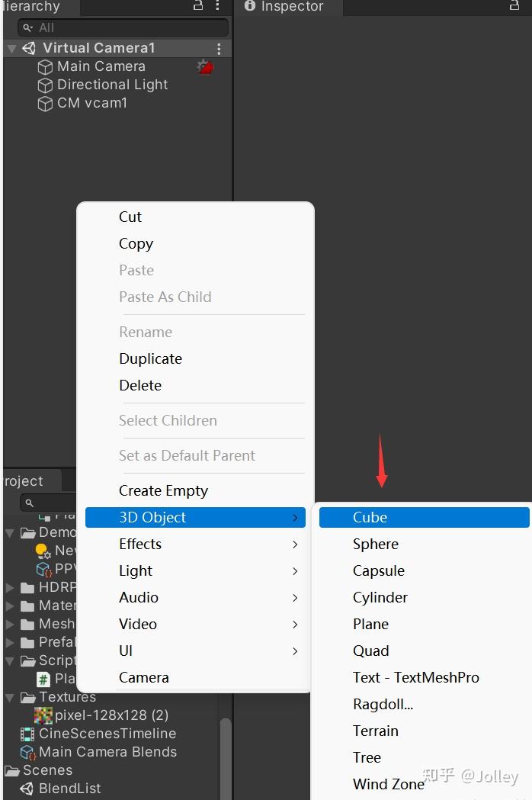Click the red Cinemachine brain icon
The width and height of the screenshot is (532, 800).
205,67
